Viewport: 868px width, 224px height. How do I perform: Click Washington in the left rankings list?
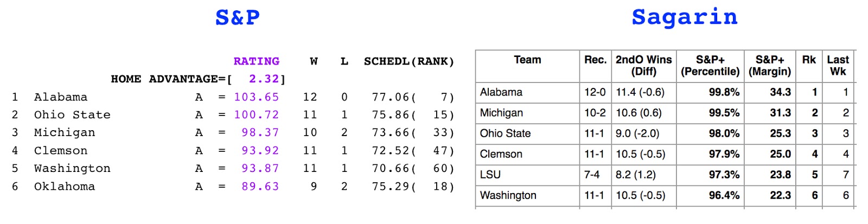tap(72, 169)
